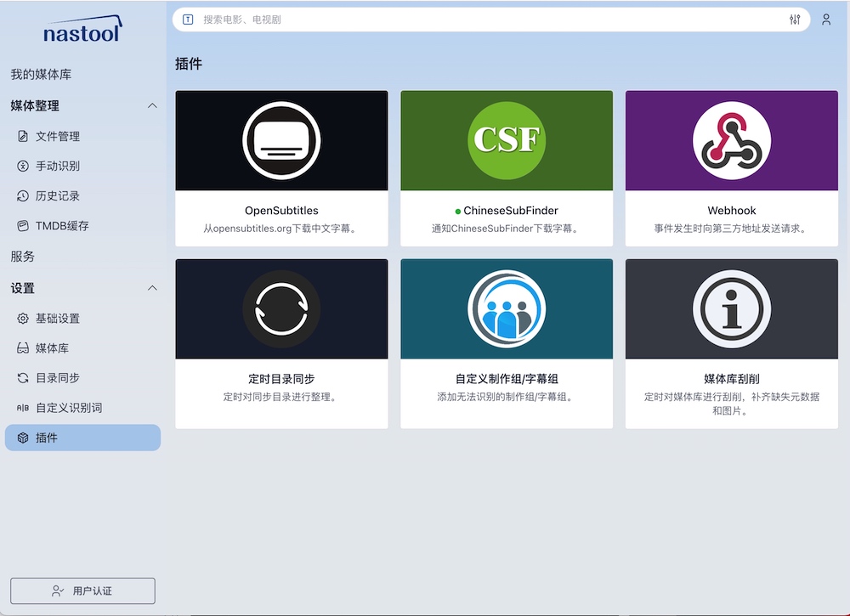Click text 添加无法识别的制作组/字幕组。

pos(507,397)
